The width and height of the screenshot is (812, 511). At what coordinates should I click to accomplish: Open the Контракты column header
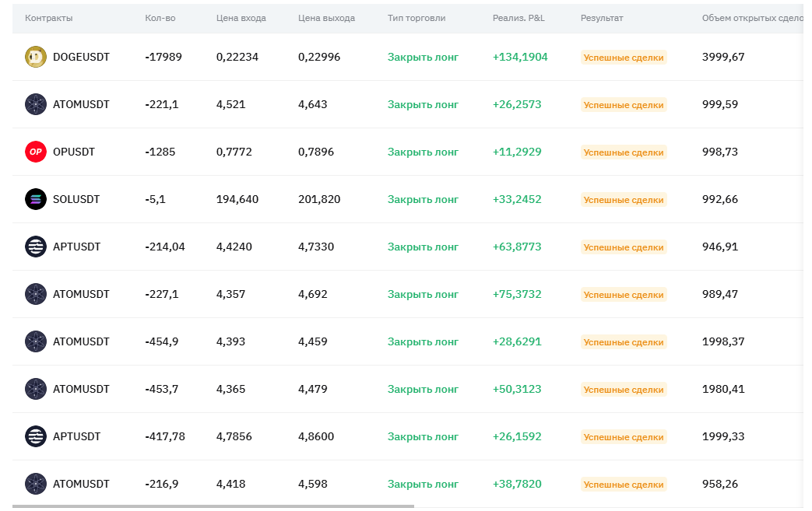[45, 17]
